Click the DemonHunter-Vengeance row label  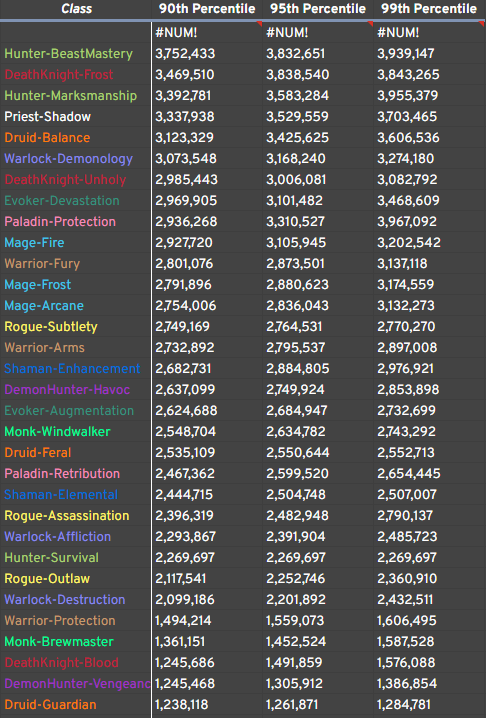click(x=77, y=684)
